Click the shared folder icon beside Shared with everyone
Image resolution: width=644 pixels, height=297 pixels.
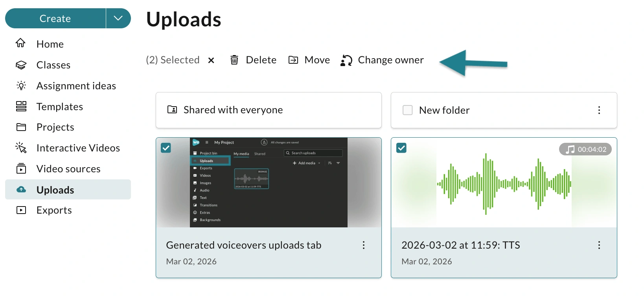tap(172, 109)
